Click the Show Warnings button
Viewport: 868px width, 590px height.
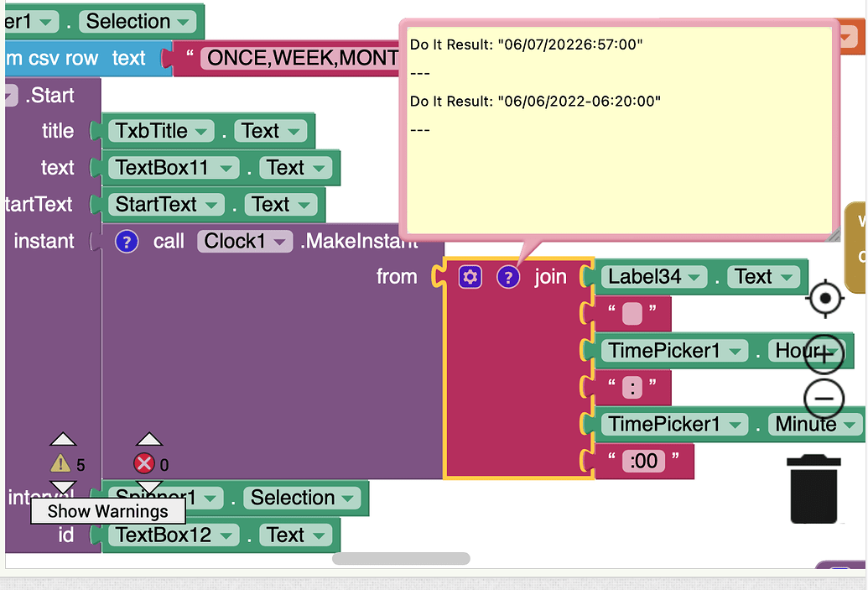[x=105, y=510]
